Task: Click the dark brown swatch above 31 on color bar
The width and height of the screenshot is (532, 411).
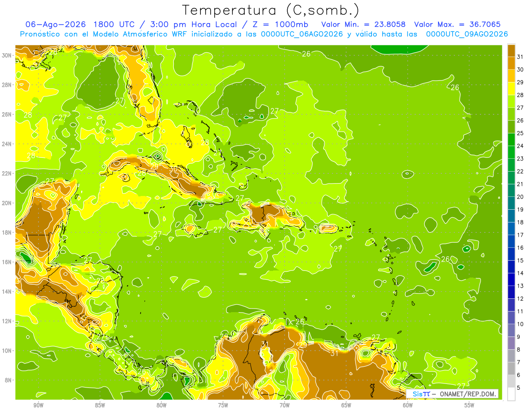Action: click(511, 51)
